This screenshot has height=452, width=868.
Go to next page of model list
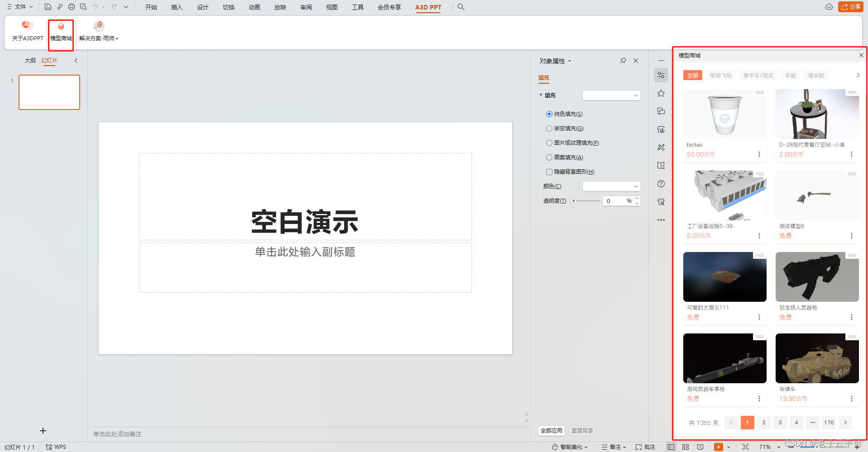[x=845, y=423]
